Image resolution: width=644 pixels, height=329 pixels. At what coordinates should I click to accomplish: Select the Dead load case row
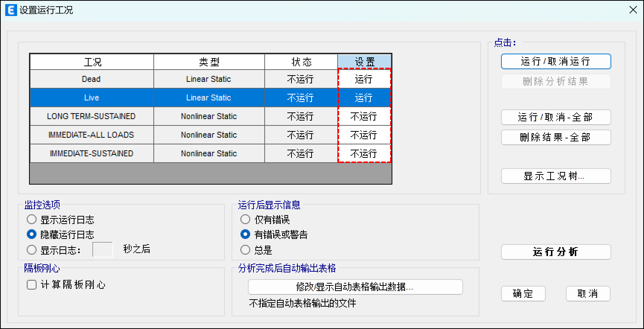point(91,79)
